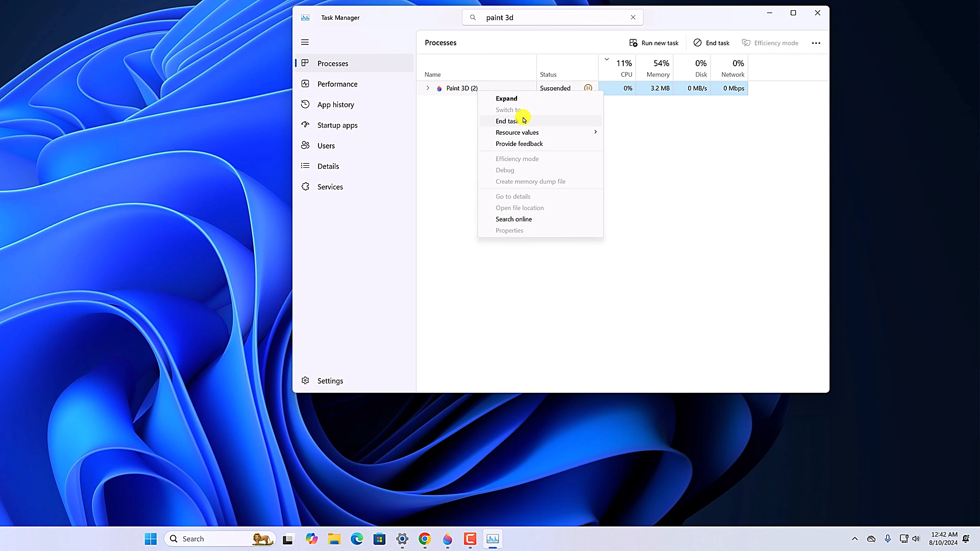980x551 pixels.
Task: Sort by the Status column header
Action: click(x=568, y=68)
